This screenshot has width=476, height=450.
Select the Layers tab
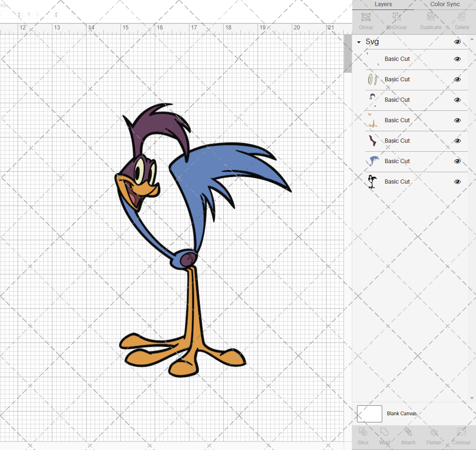(x=383, y=4)
